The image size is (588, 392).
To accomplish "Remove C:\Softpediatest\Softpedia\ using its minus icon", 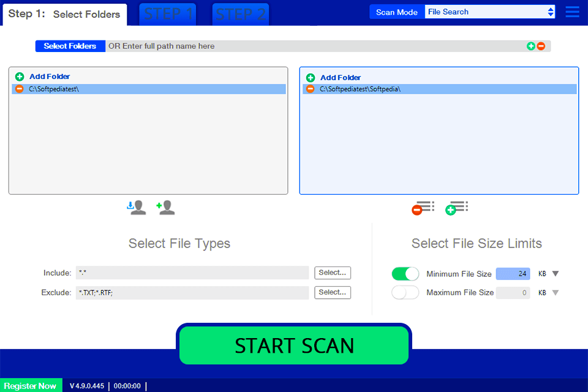I will (311, 89).
